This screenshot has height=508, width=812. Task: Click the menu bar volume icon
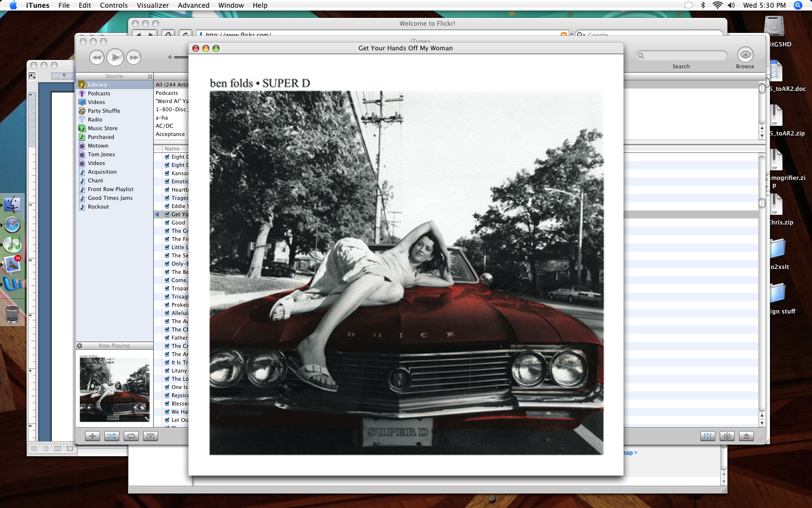[731, 5]
